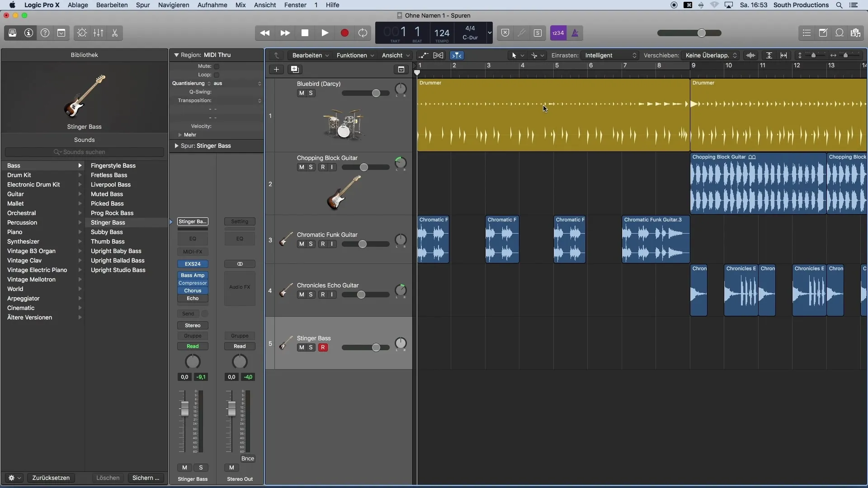Click the Zurücksetzen button in Library
868x488 pixels.
51,478
